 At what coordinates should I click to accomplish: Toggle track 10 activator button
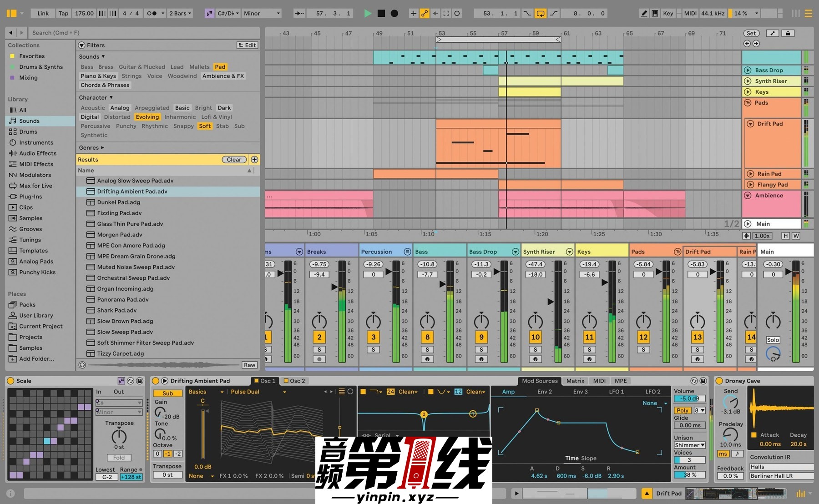pos(535,337)
